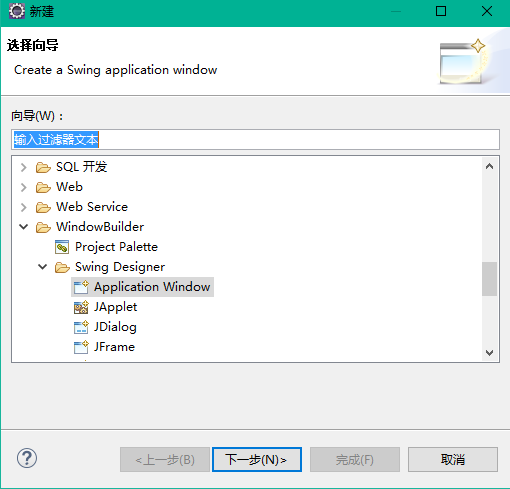Click the 取消 button
The height and width of the screenshot is (489, 510).
pyautogui.click(x=453, y=460)
